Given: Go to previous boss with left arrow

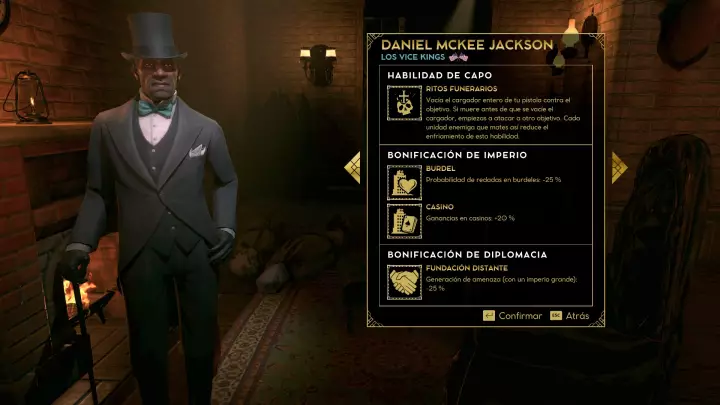Looking at the screenshot, I should click(353, 168).
